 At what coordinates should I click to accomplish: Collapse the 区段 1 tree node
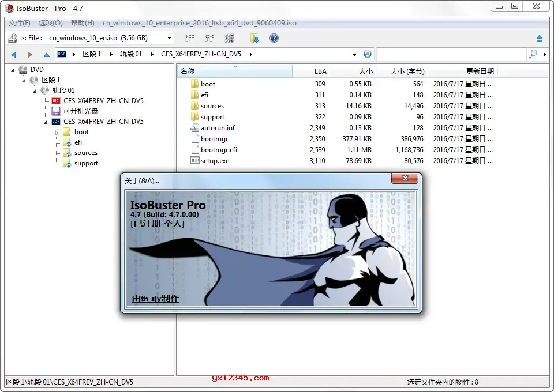[x=24, y=81]
